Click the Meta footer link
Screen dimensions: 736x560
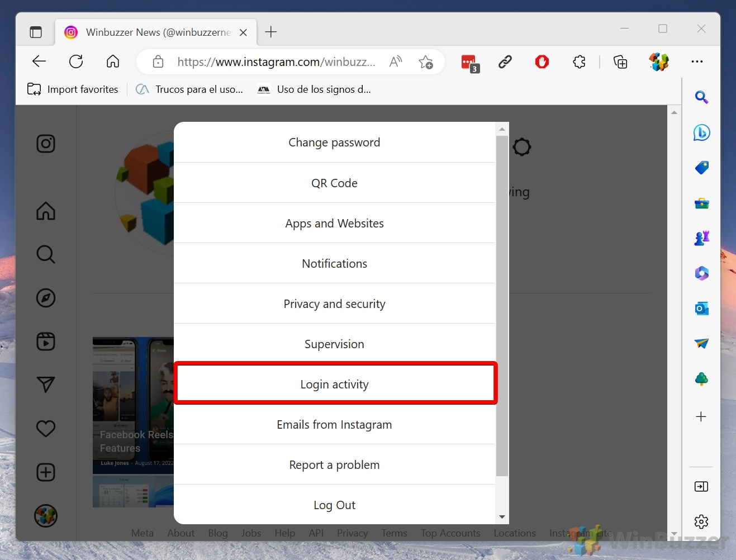pos(143,533)
